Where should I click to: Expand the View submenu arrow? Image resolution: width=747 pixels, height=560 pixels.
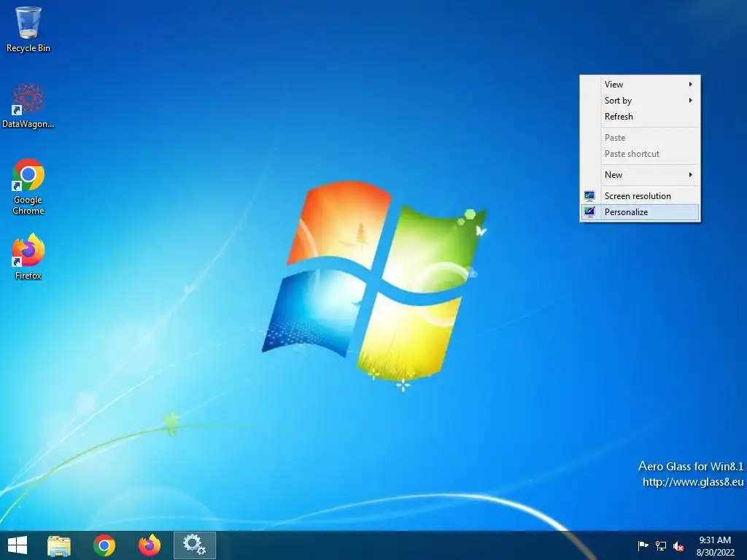click(x=690, y=85)
